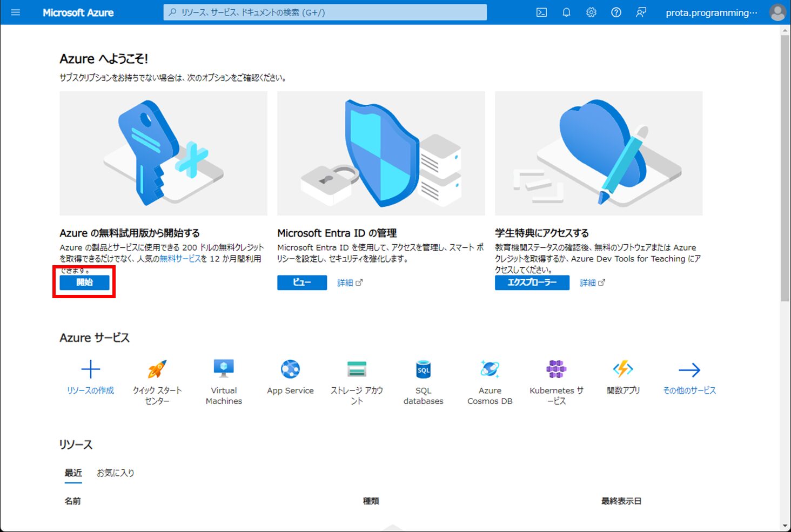Open Cloud Shell from the top bar

pos(541,12)
